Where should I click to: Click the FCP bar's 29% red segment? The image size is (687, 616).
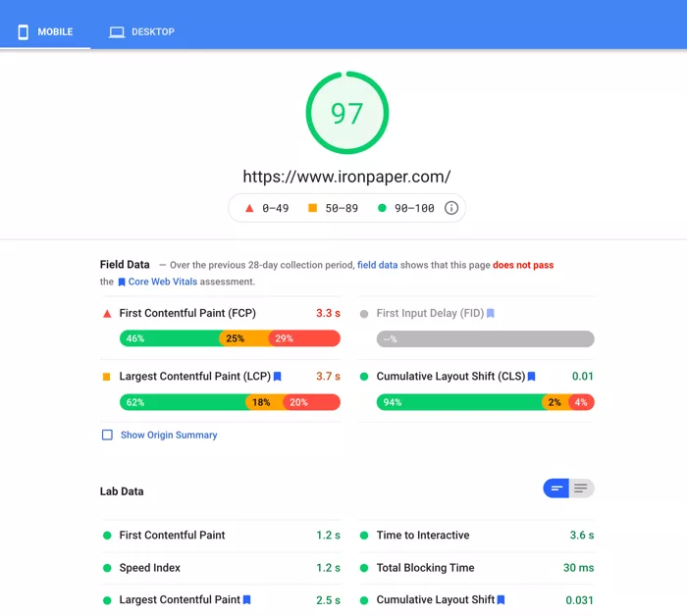304,338
